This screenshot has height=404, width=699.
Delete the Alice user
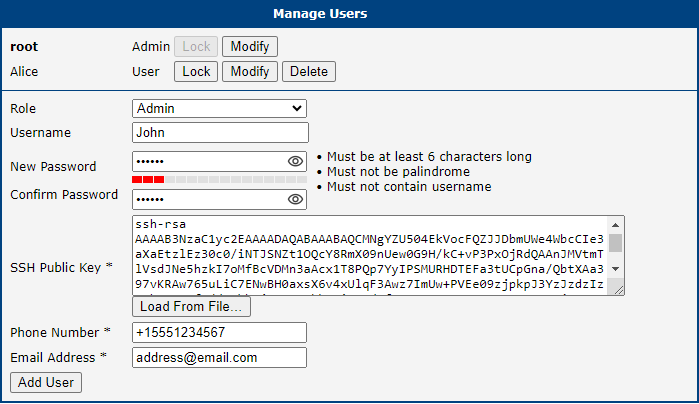click(309, 71)
